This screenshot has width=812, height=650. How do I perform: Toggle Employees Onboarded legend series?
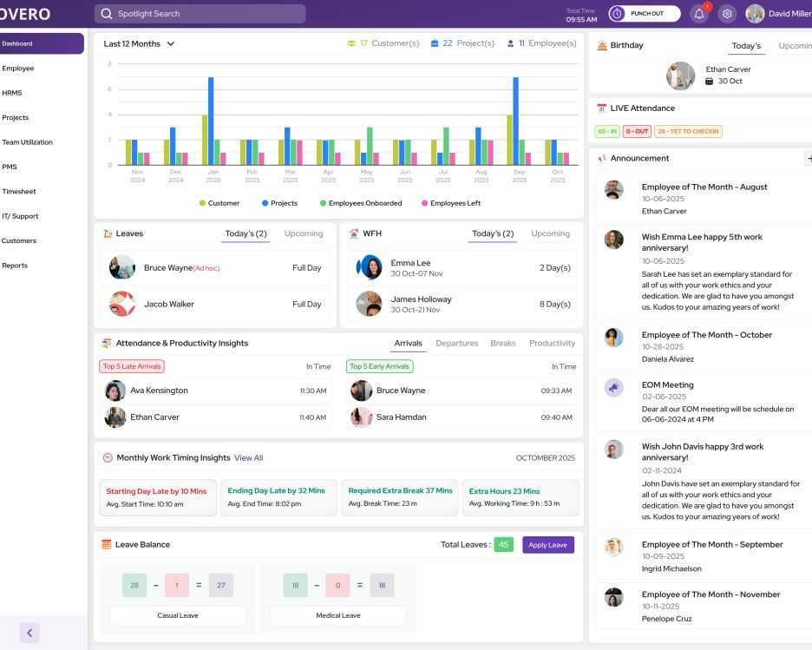[x=361, y=203]
